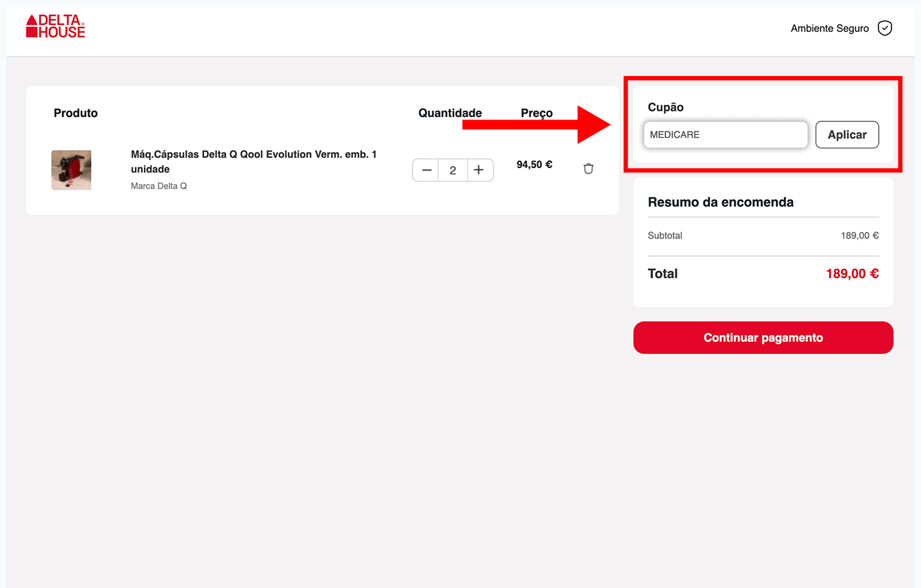Click the Produto column header

pyautogui.click(x=75, y=113)
